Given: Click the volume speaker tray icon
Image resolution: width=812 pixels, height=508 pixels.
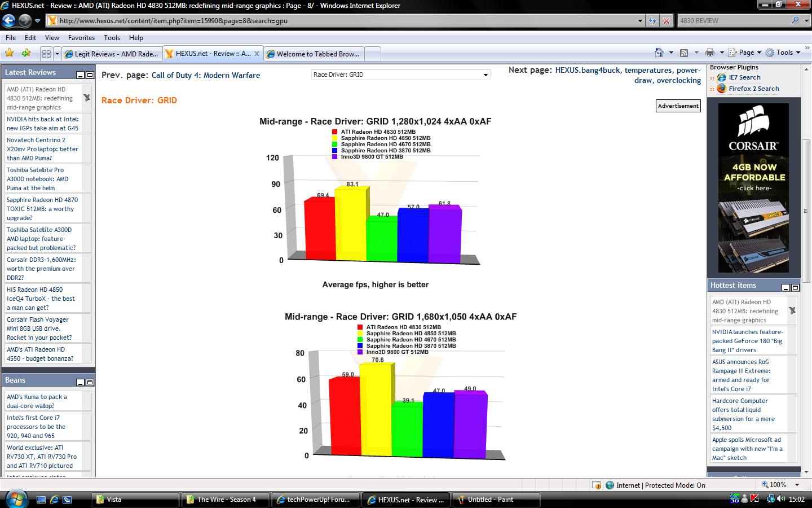Looking at the screenshot, I should pyautogui.click(x=781, y=499).
